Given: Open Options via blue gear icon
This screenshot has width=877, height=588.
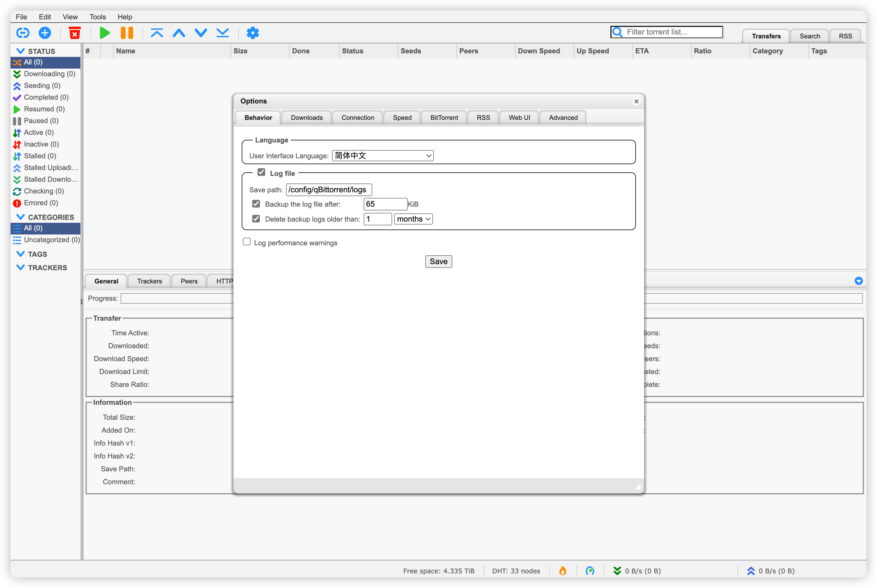Looking at the screenshot, I should point(253,33).
